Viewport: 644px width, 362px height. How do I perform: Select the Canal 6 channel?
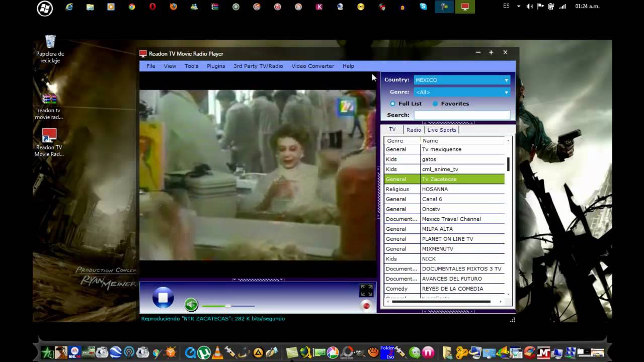coord(444,199)
